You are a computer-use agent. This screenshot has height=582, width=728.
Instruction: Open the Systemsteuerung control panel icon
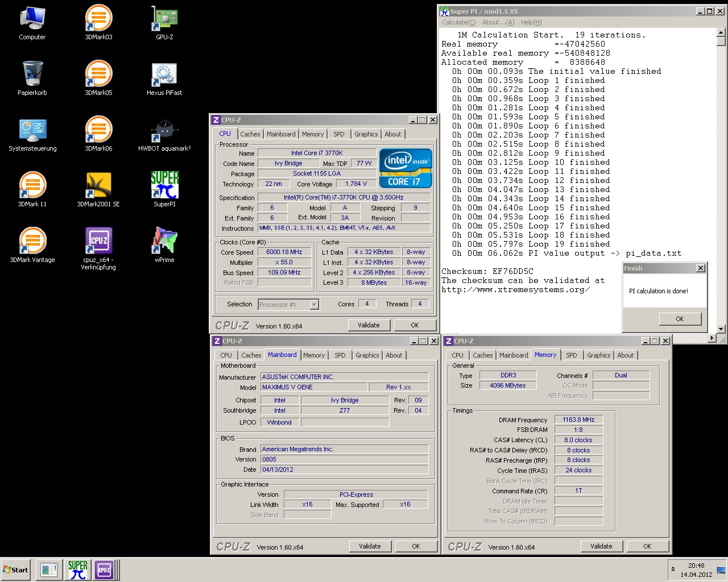(x=32, y=134)
